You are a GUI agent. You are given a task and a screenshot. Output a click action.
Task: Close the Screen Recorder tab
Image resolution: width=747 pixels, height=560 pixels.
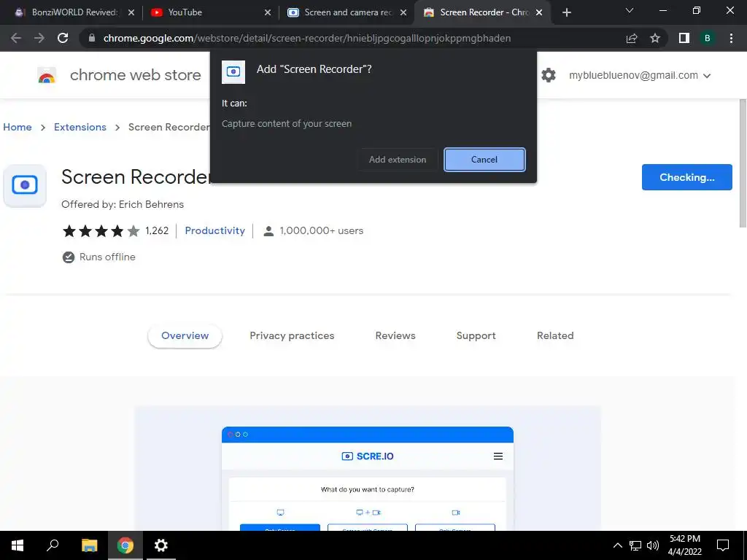click(x=539, y=12)
